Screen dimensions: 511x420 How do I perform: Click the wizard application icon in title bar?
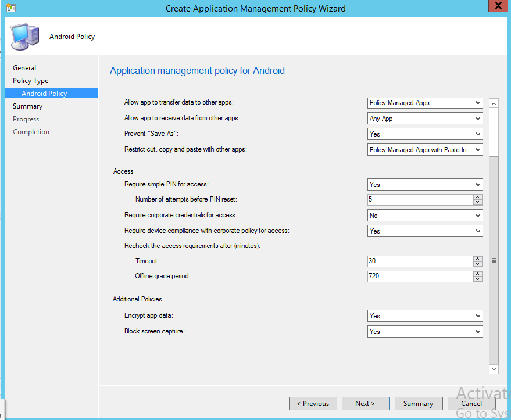[x=10, y=8]
